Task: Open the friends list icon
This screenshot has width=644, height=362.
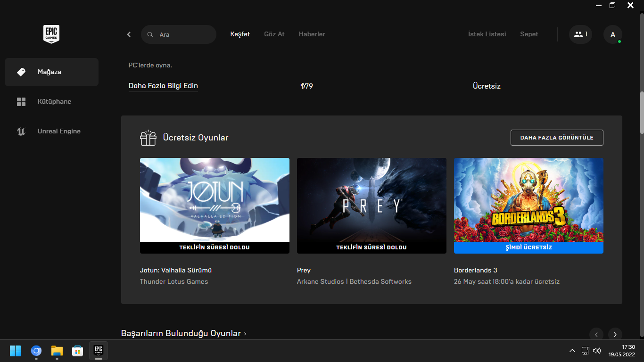Action: [580, 34]
